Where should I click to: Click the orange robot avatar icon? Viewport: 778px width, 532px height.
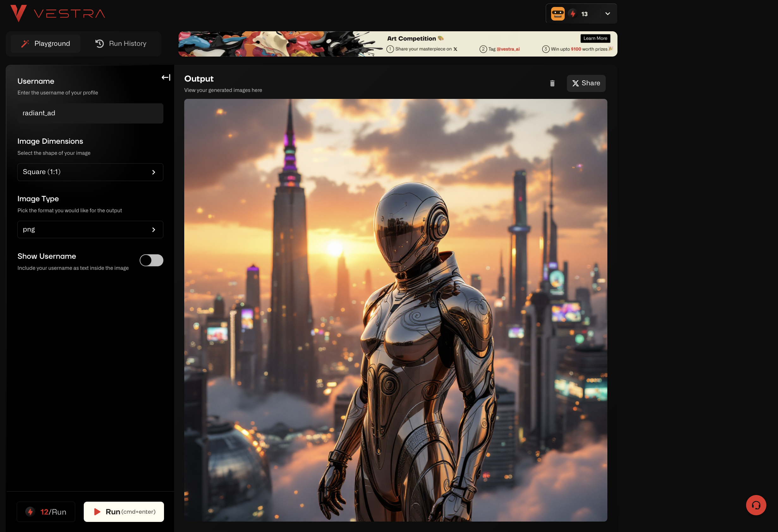(558, 14)
